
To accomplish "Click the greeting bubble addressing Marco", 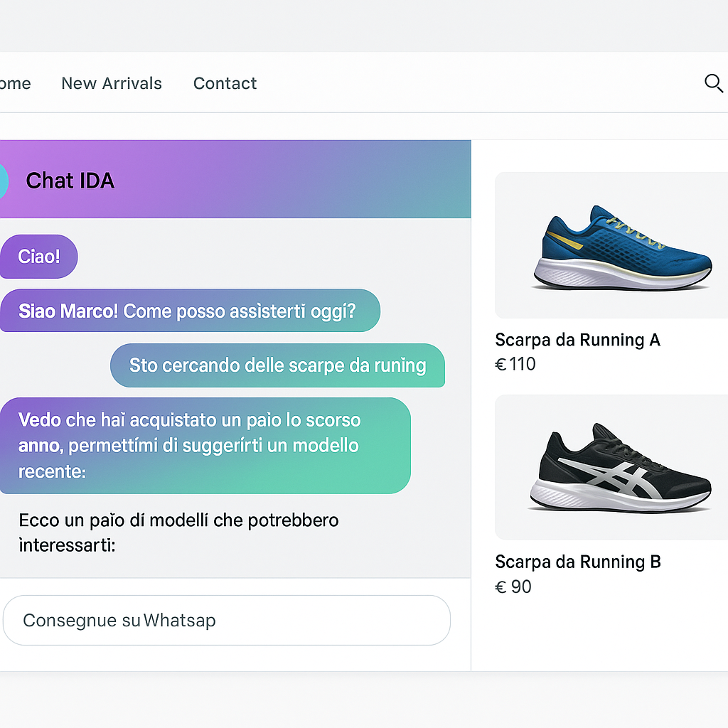I will (190, 311).
